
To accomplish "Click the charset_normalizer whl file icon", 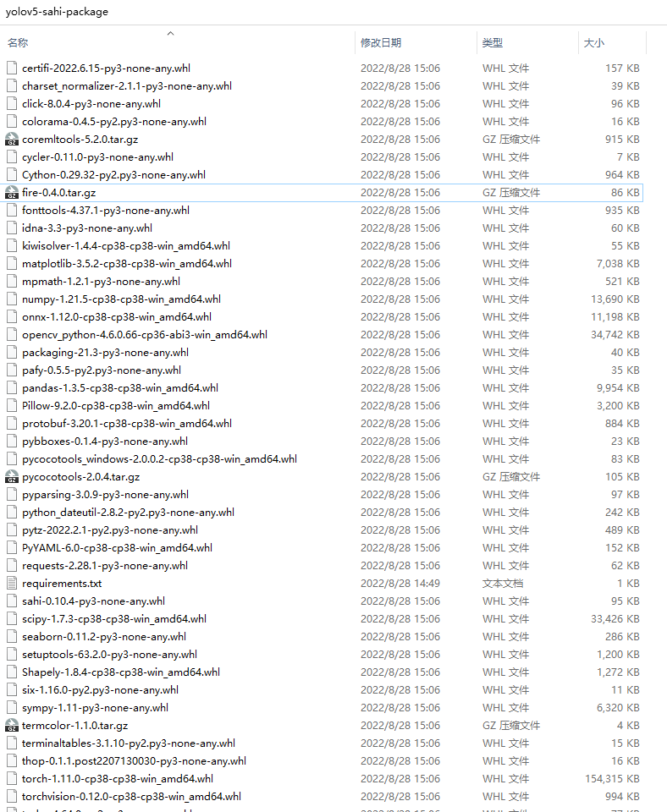I will [11, 86].
